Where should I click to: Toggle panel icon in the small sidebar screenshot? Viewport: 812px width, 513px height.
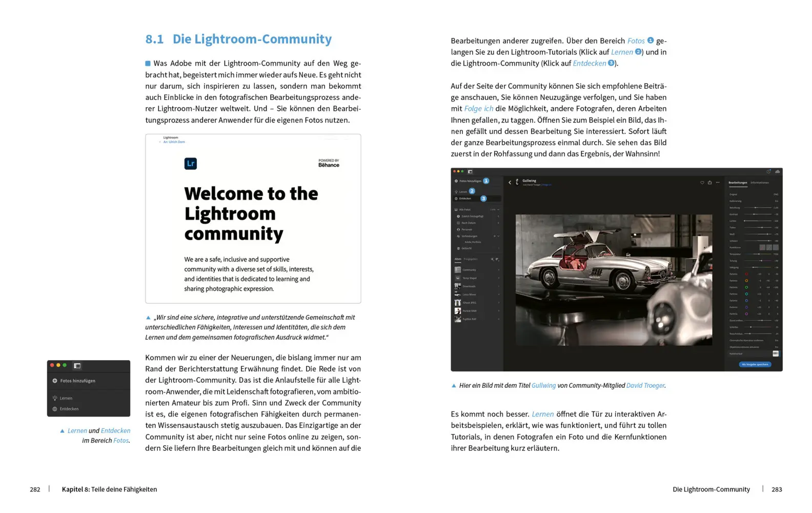pyautogui.click(x=77, y=366)
